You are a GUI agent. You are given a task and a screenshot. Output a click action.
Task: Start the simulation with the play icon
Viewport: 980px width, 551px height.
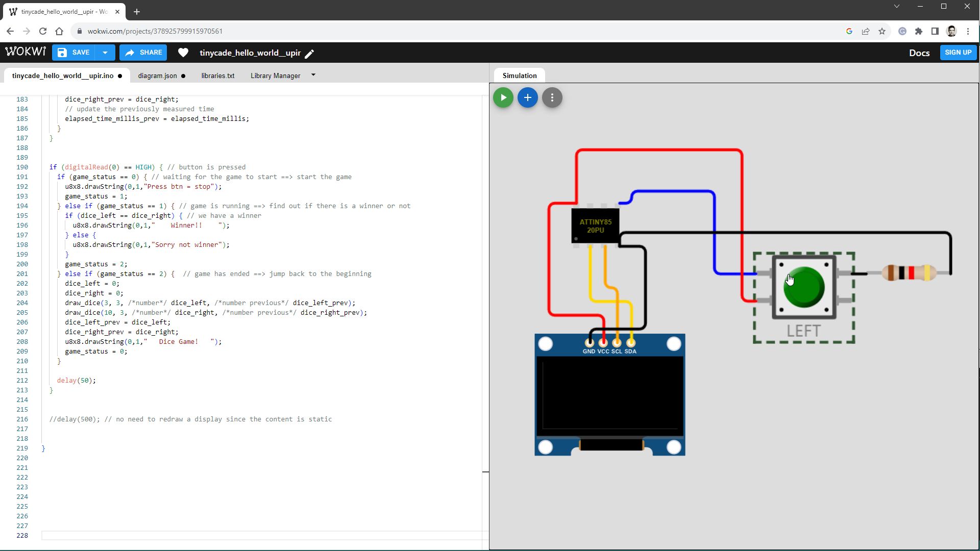pos(503,97)
